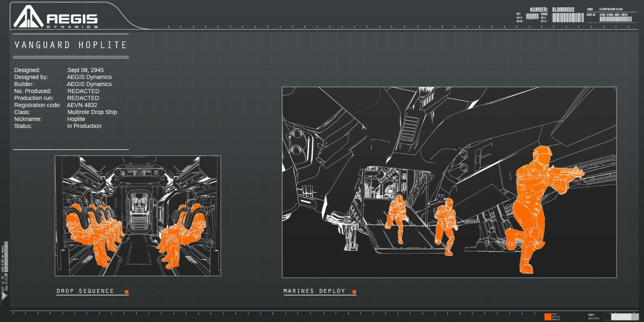
Task: Click Part ID 'AYBO-01200-0067-00518'
Action: (x=613, y=15)
